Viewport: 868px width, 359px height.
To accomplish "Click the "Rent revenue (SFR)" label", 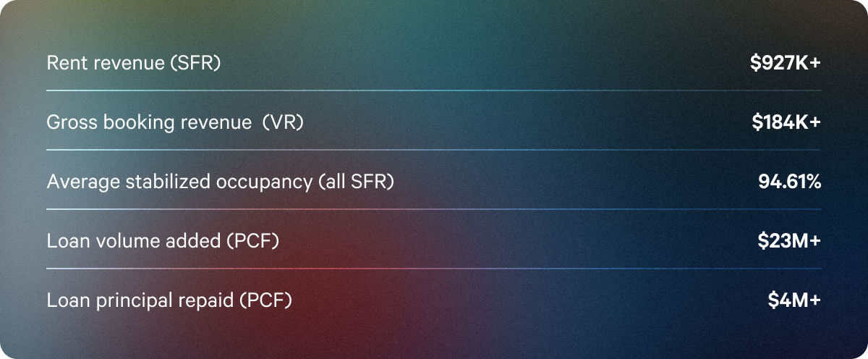I will 133,64.
